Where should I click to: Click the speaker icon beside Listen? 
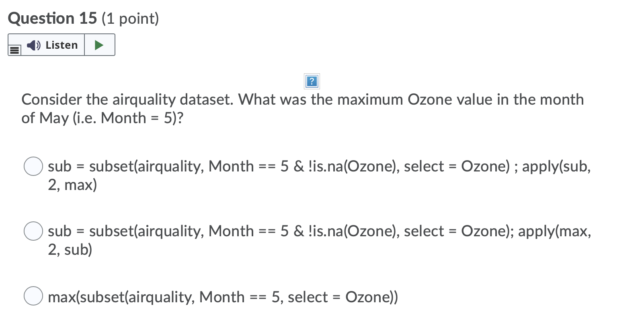[34, 45]
